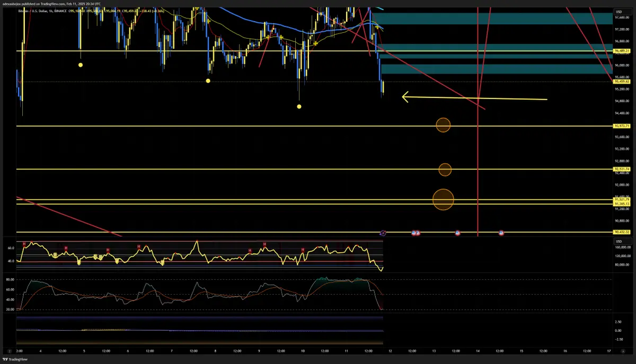This screenshot has width=636, height=364.
Task: Click the -2.50 value on bottom pane scale
Action: [x=618, y=339]
